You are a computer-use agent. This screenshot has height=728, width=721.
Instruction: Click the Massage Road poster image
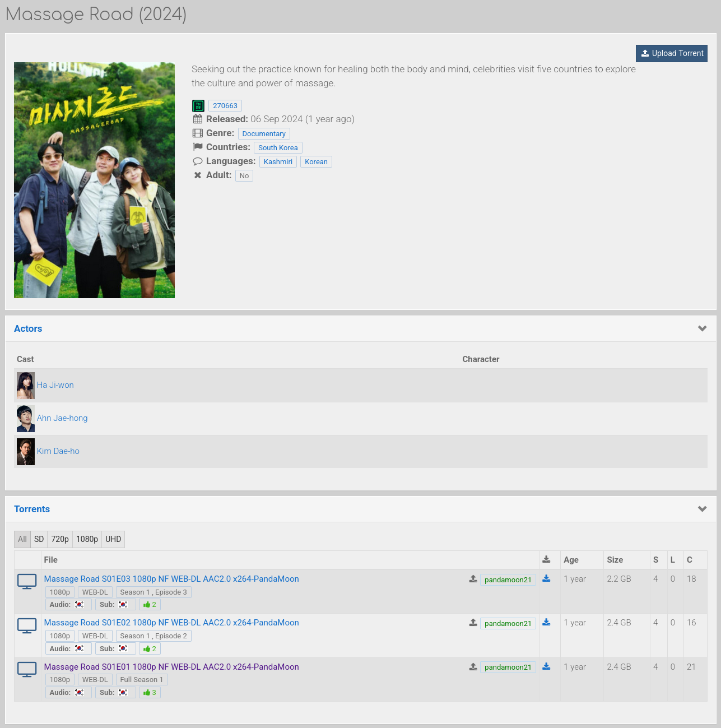(94, 180)
